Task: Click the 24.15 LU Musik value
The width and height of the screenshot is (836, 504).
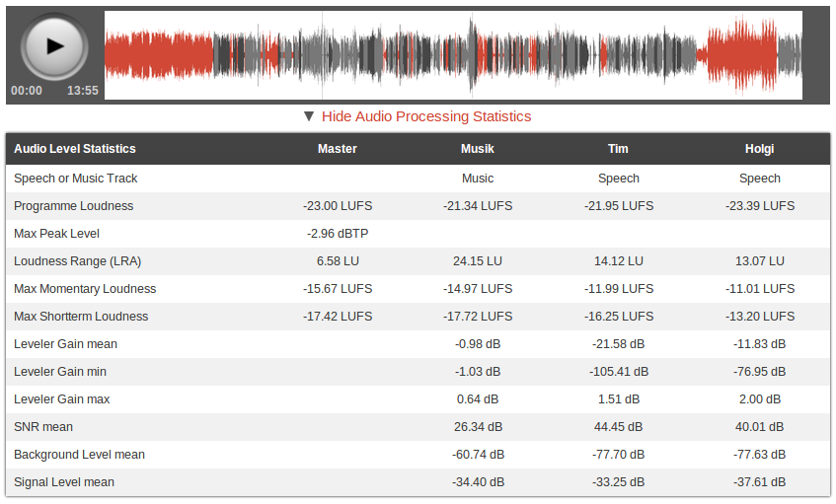Action: pyautogui.click(x=478, y=261)
